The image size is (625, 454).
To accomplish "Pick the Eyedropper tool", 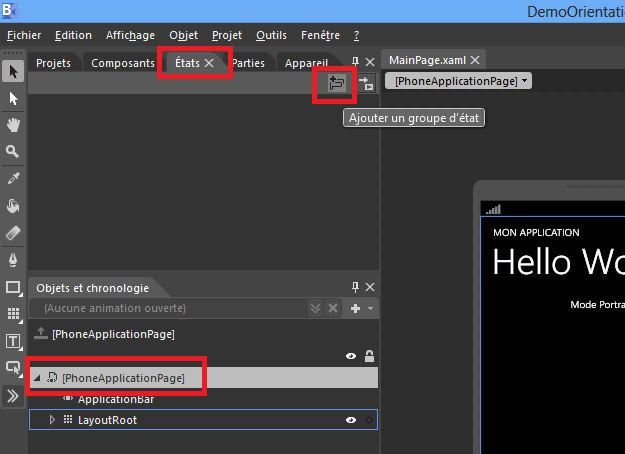I will (14, 179).
